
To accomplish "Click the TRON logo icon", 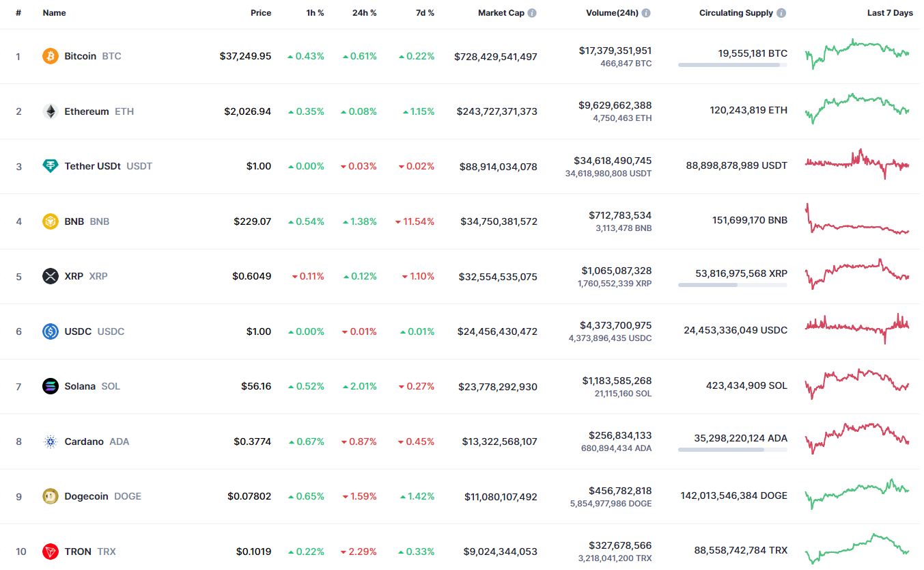I will [51, 552].
